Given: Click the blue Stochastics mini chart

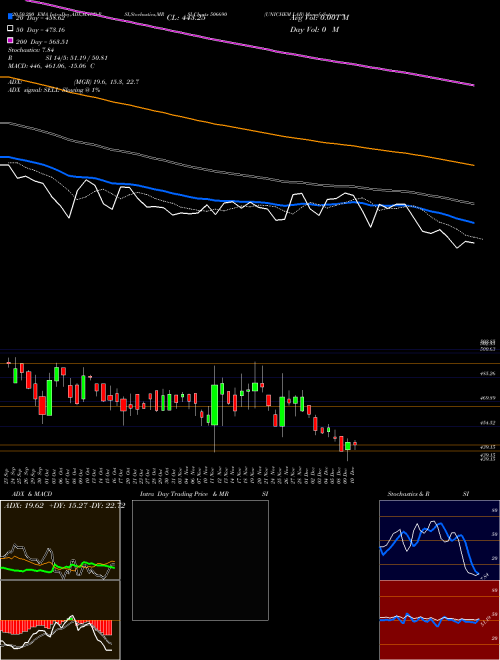Looking at the screenshot, I should (439, 540).
